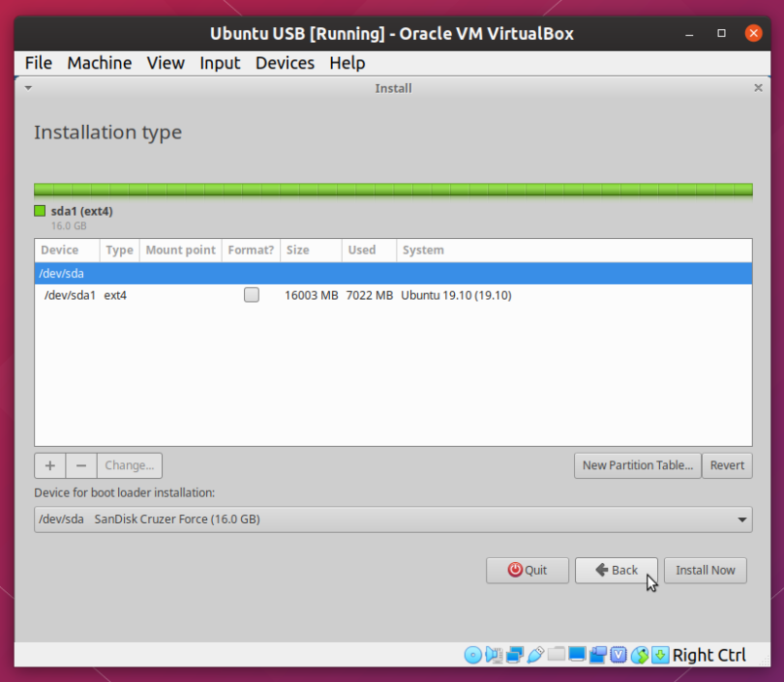Open the Devices menu
The width and height of the screenshot is (784, 682).
point(285,63)
